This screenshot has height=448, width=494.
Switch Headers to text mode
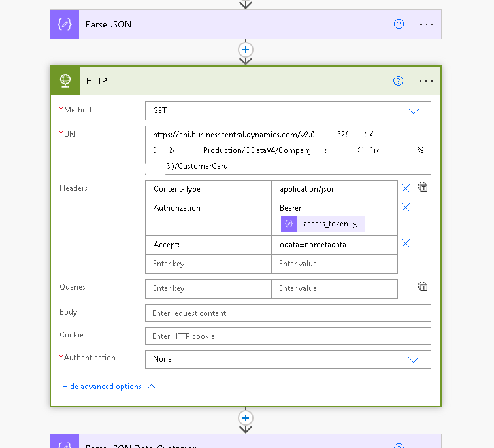(x=423, y=188)
